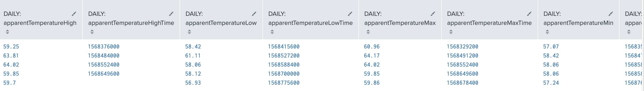644x91 pixels.
Task: Sort by apparentTemperatureHighTime column
Action: (92, 32)
